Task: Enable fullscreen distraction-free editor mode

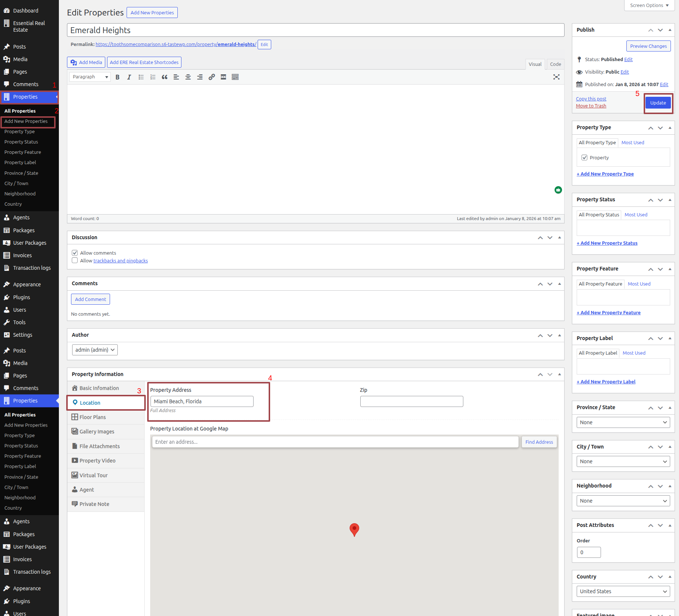Action: point(556,77)
